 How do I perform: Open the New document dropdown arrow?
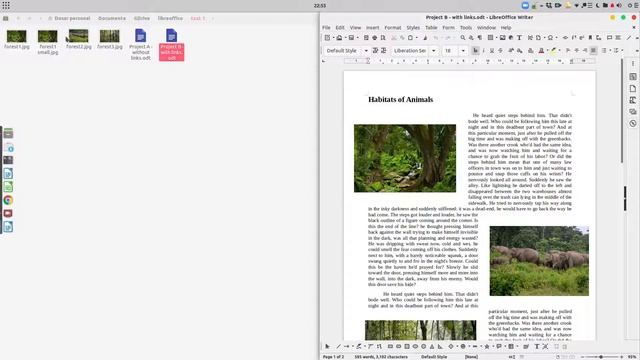coord(333,38)
